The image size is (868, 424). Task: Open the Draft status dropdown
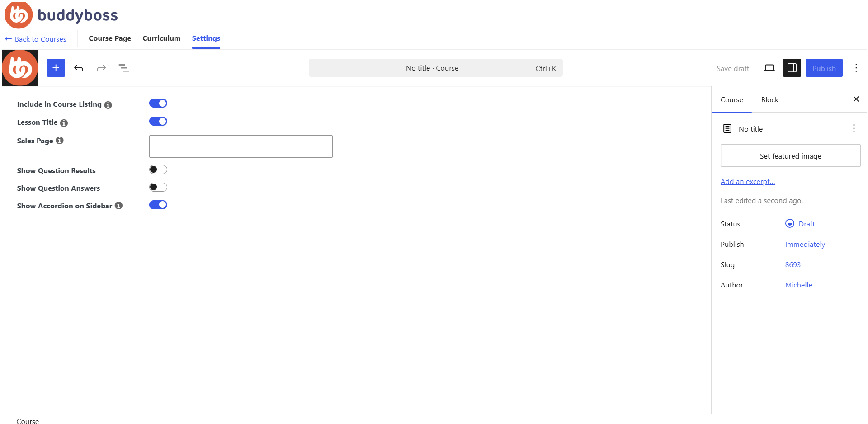(x=800, y=224)
